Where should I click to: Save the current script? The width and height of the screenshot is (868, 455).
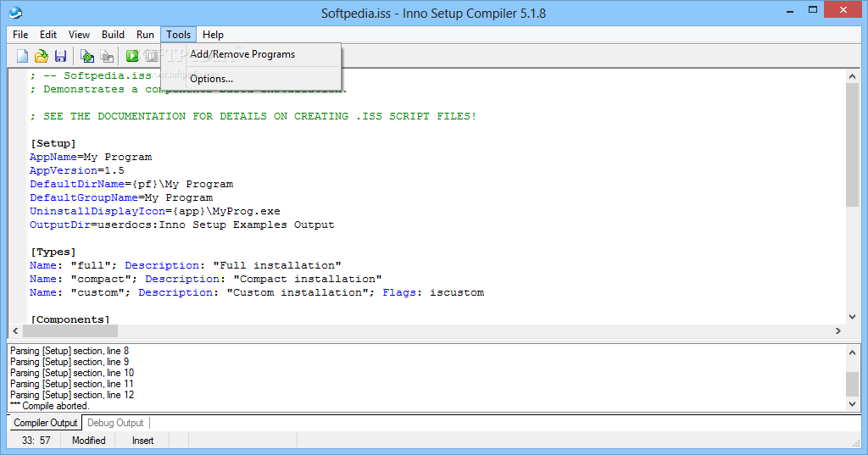60,56
